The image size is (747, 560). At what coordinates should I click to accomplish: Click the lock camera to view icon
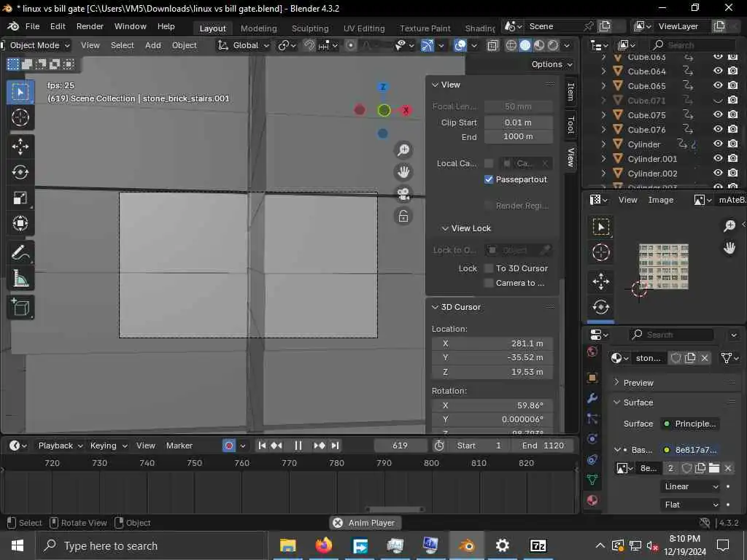(x=403, y=217)
